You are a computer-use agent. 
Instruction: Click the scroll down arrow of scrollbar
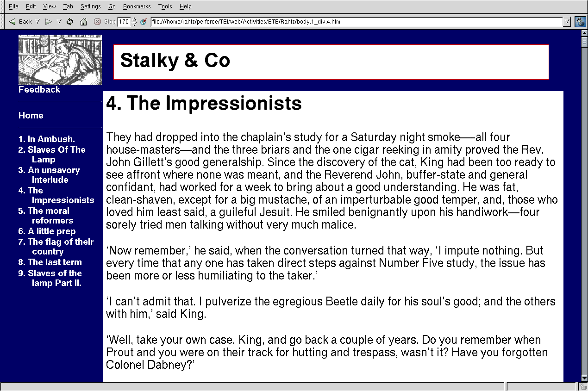click(584, 378)
